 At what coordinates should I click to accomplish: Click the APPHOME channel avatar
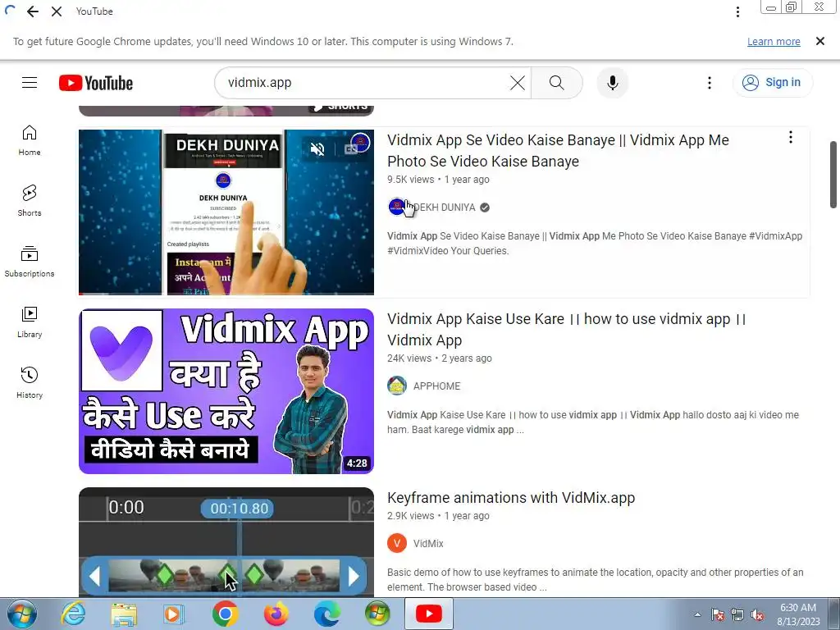[397, 386]
